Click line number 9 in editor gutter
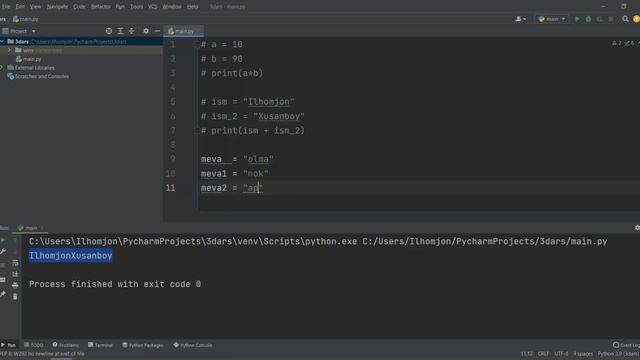 (x=173, y=159)
